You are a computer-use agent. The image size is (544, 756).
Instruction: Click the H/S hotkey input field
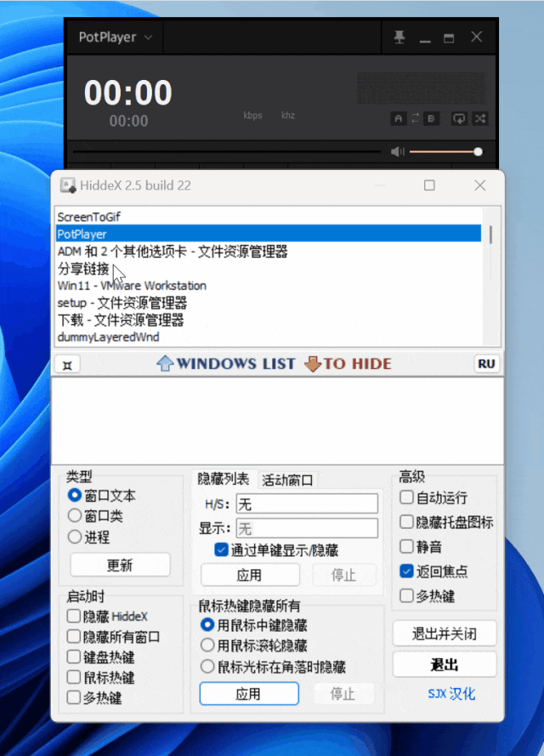click(307, 504)
